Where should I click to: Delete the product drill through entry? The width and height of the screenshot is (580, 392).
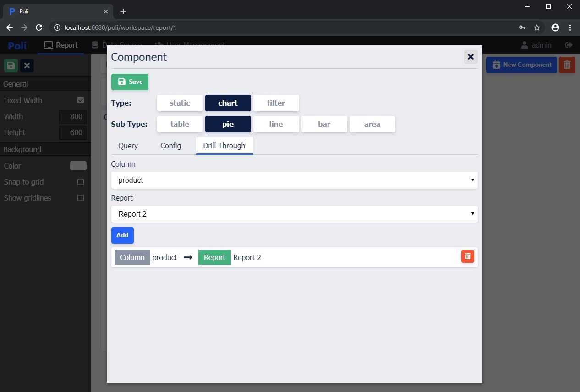(467, 256)
